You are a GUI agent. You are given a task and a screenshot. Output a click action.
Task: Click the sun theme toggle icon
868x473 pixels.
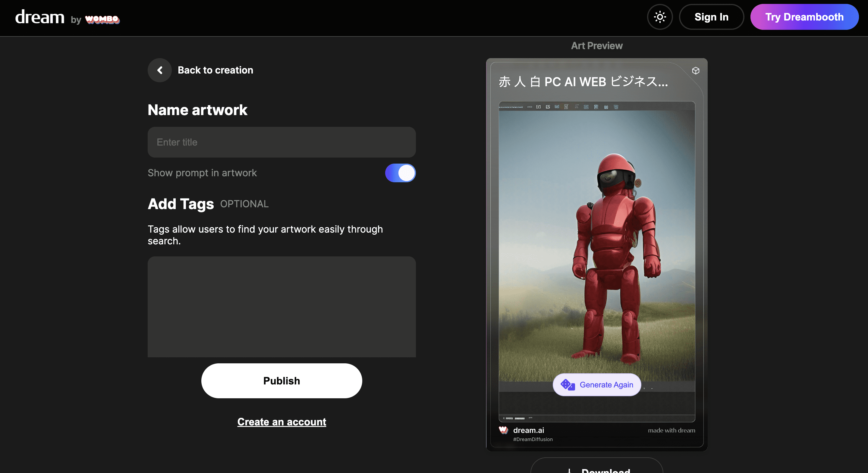(x=659, y=17)
